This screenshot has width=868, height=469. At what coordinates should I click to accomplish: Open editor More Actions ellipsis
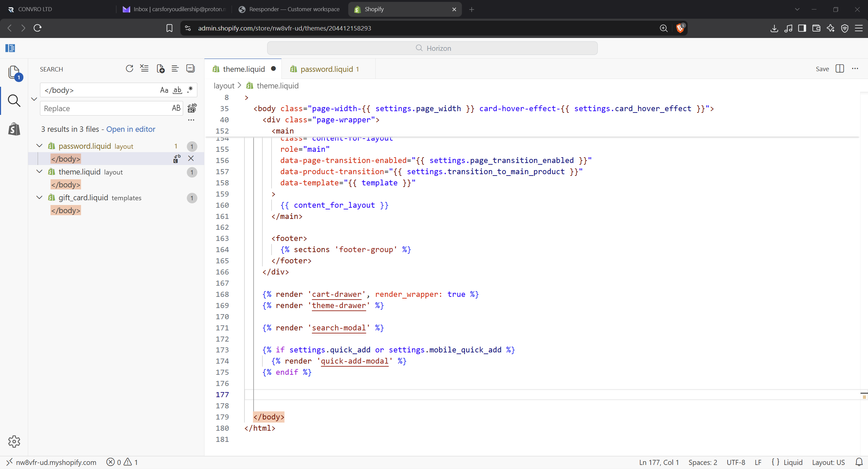pos(855,69)
